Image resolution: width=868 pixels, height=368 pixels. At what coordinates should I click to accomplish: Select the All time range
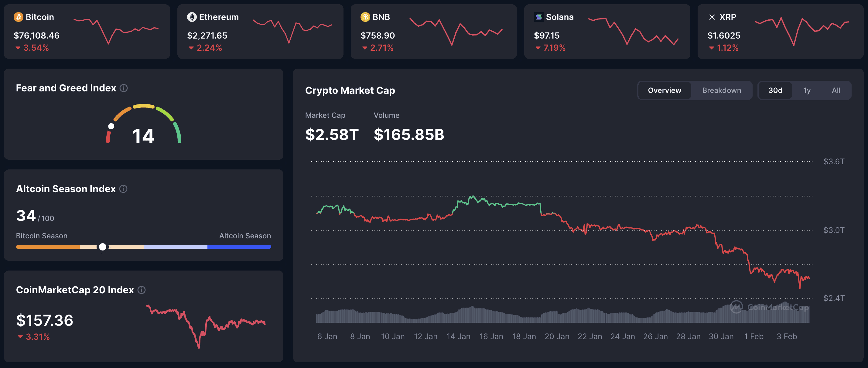pos(836,90)
